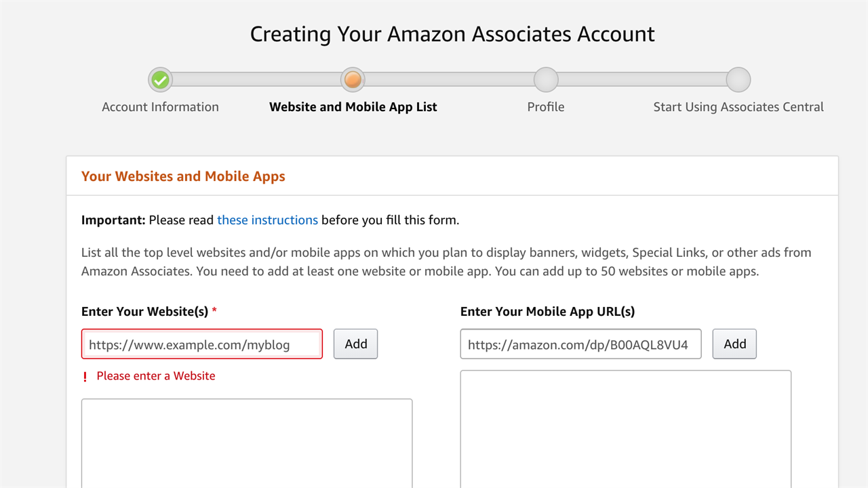The width and height of the screenshot is (868, 488).
Task: Click the orange current step circle icon
Action: [x=353, y=80]
